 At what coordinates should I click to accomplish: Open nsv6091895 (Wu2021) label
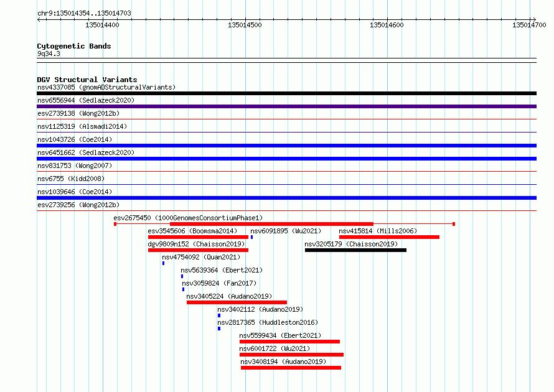click(286, 231)
